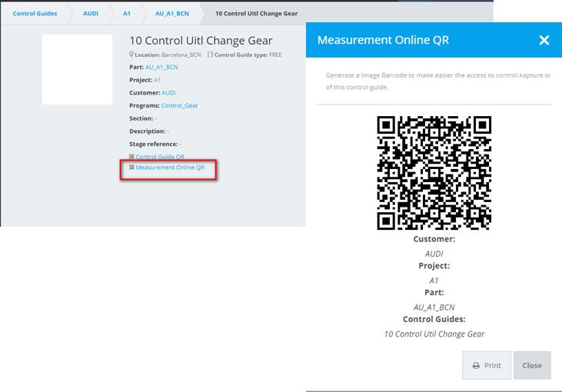The height and width of the screenshot is (392, 562).
Task: Click the control guide thumbnail image
Action: pos(77,69)
